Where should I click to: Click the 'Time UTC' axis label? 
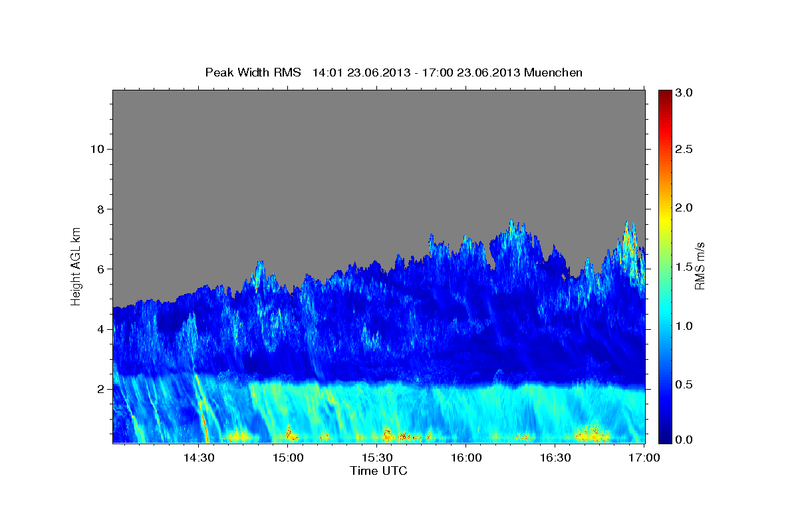378,471
